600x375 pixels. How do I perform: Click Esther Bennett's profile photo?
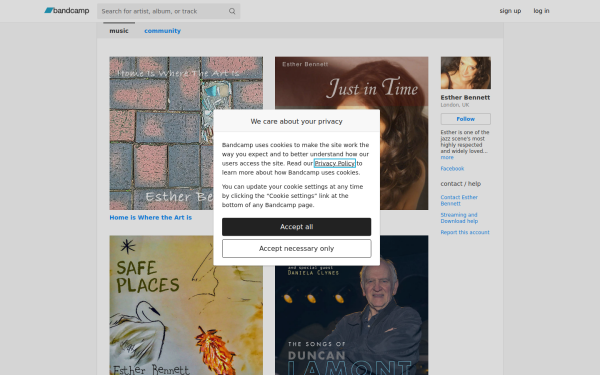coord(465,73)
